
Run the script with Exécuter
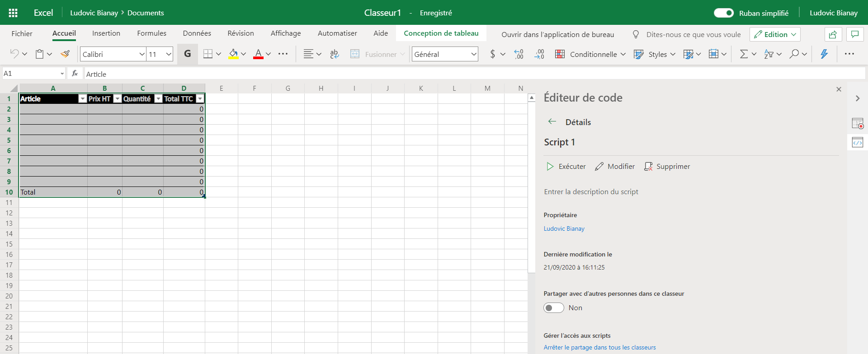pyautogui.click(x=566, y=167)
